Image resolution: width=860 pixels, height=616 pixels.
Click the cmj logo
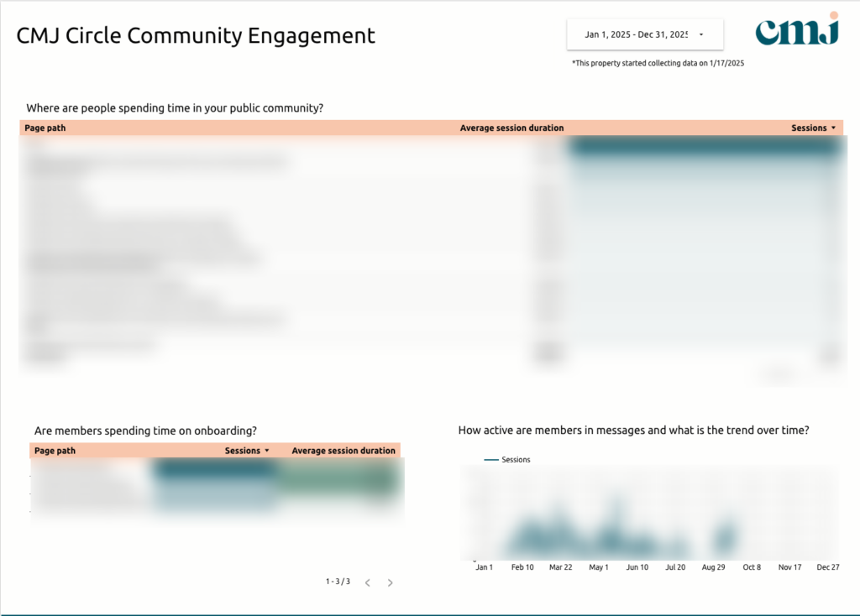pyautogui.click(x=797, y=29)
